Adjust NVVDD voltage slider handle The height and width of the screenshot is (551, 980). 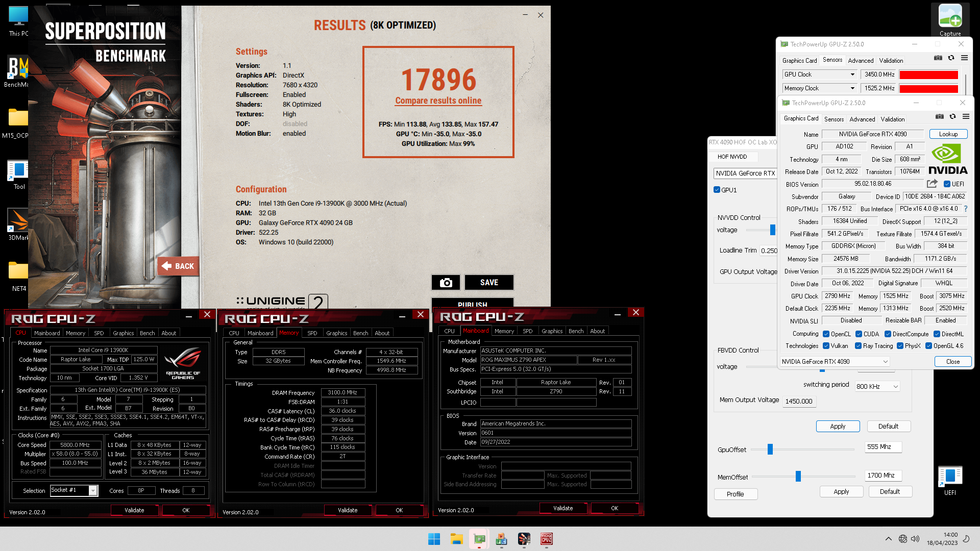773,230
